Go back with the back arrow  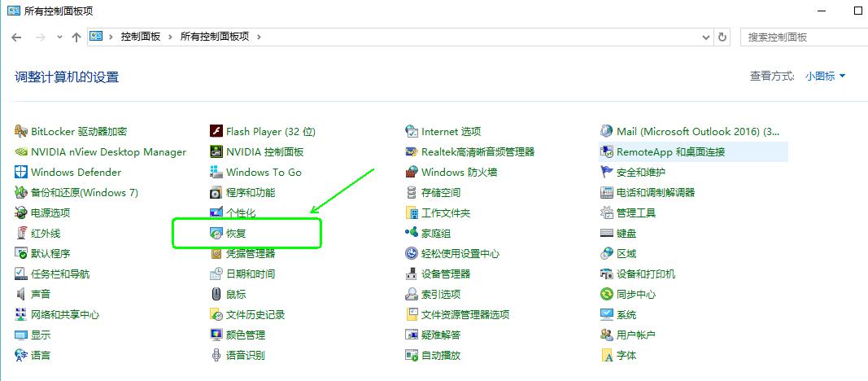point(16,37)
